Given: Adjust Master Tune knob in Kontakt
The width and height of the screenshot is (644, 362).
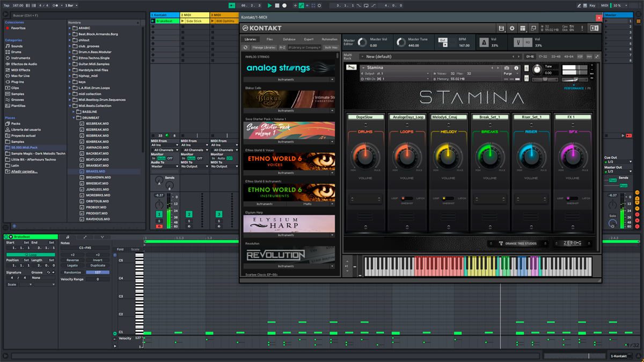Looking at the screenshot, I should (x=400, y=42).
